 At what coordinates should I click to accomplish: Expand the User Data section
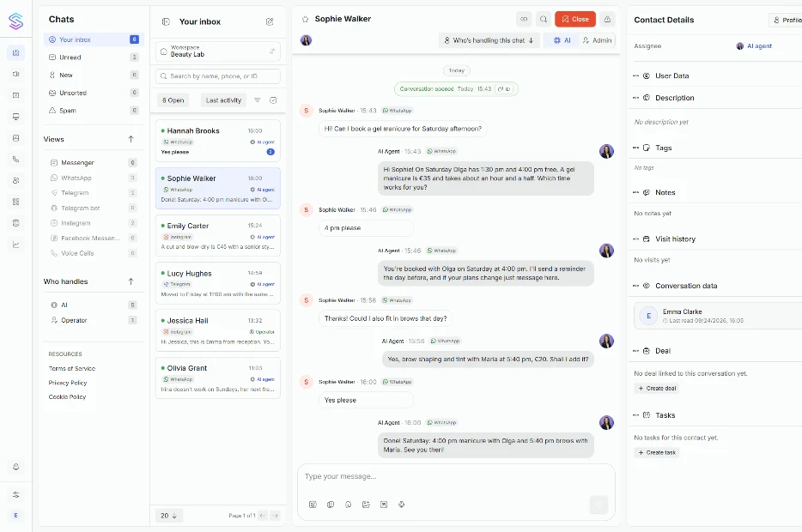pyautogui.click(x=671, y=76)
